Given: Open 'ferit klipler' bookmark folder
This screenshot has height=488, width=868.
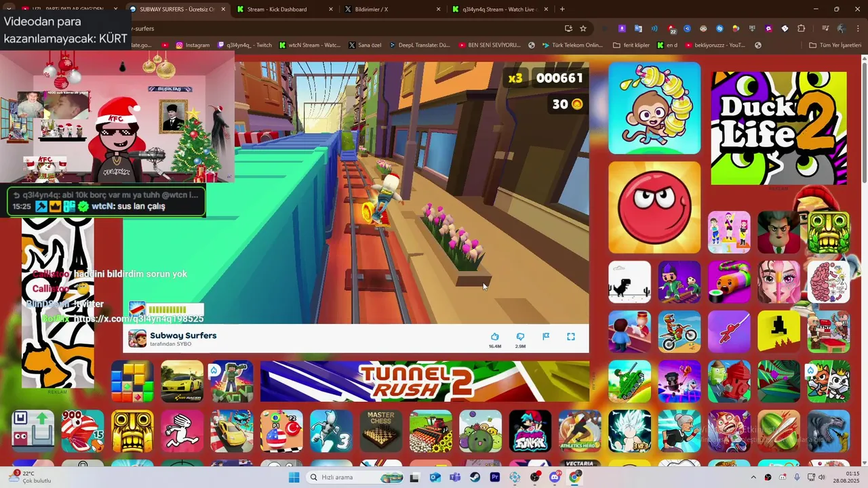Looking at the screenshot, I should 631,45.
